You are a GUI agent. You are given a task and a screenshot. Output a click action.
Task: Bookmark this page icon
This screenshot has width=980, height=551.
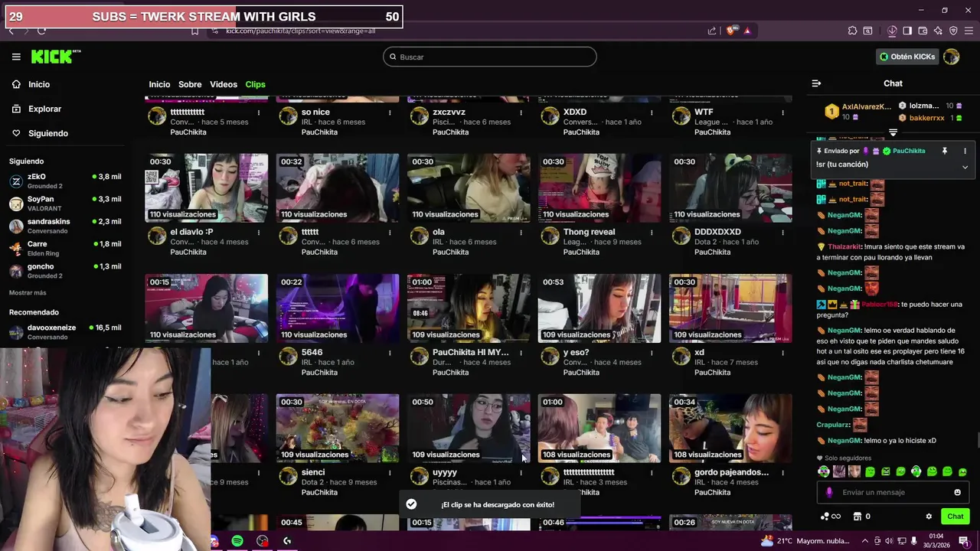click(x=194, y=31)
